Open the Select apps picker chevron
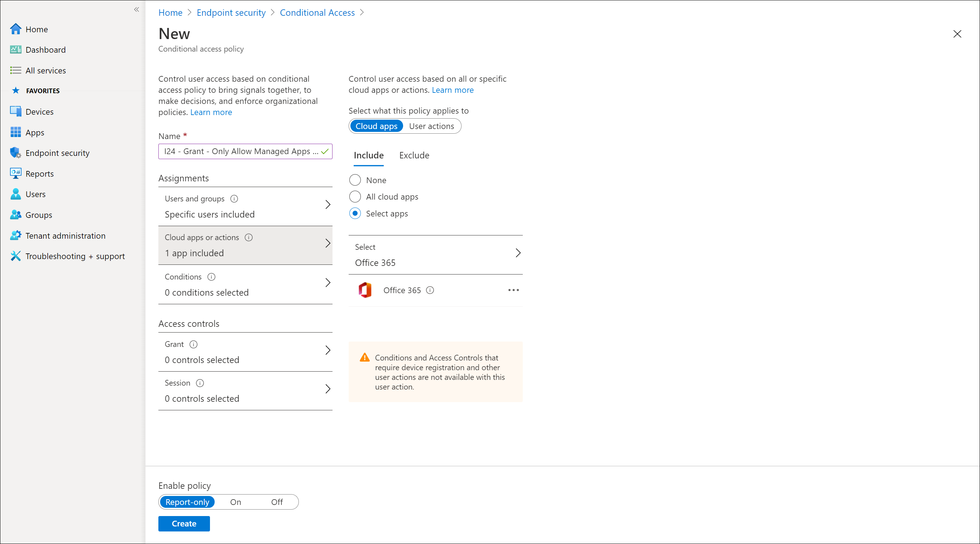 tap(518, 253)
